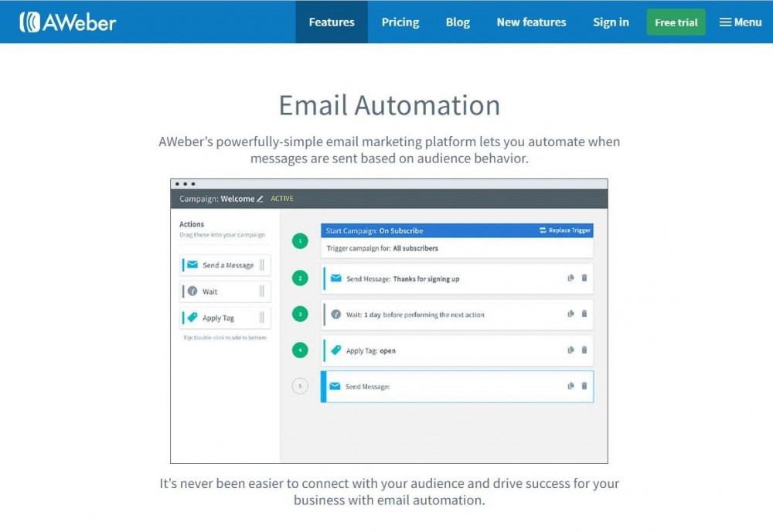This screenshot has width=773, height=532.
Task: Click the Campaign name Welcome
Action: pyautogui.click(x=237, y=199)
